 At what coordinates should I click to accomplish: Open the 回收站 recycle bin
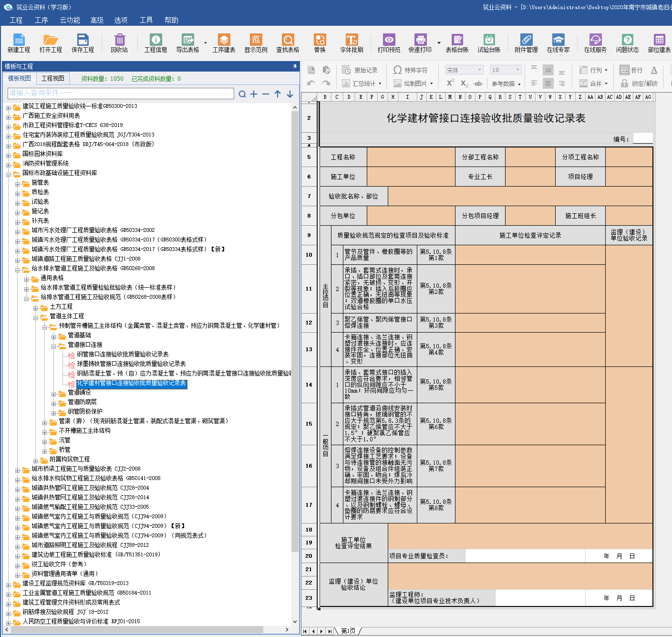click(119, 43)
